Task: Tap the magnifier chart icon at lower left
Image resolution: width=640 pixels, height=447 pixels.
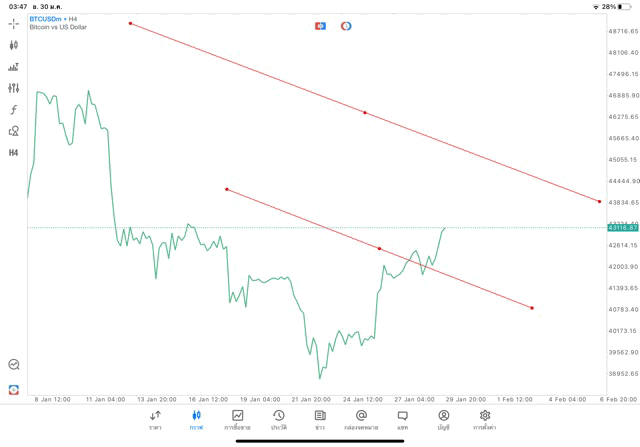Action: [x=14, y=365]
